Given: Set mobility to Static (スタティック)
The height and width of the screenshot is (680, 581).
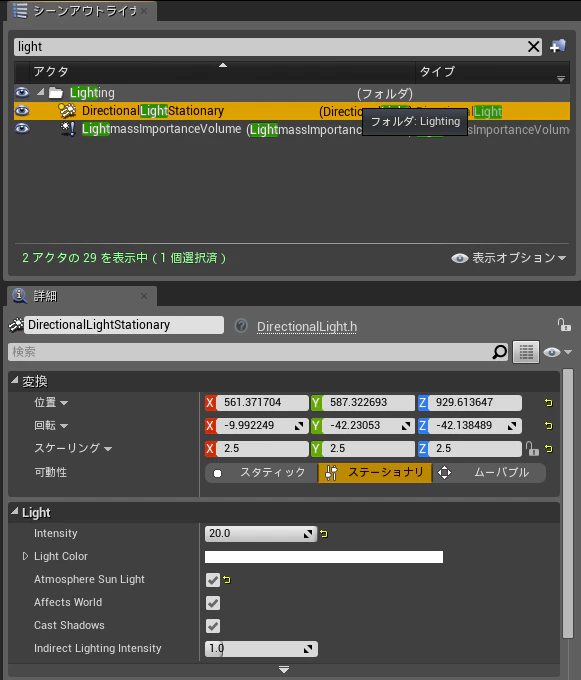Looking at the screenshot, I should pos(261,473).
